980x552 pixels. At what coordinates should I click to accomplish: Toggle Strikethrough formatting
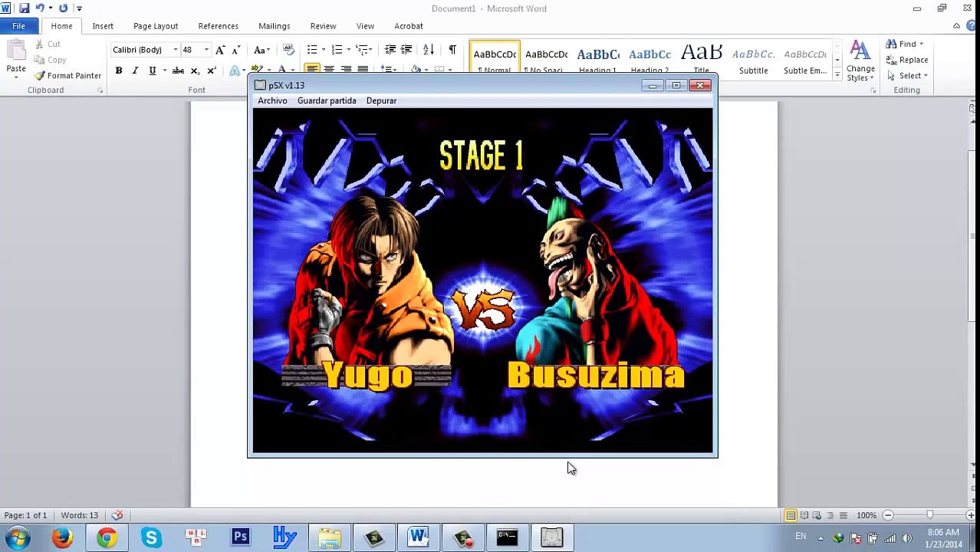click(178, 71)
